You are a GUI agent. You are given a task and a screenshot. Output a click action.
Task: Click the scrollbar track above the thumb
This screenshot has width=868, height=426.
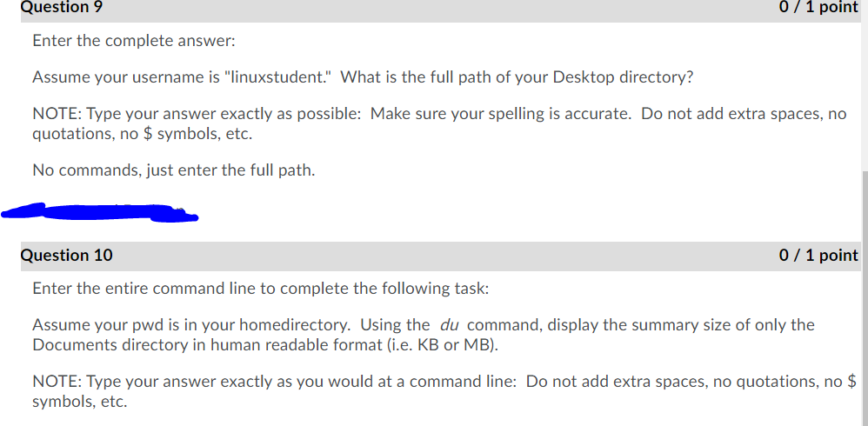click(x=865, y=85)
